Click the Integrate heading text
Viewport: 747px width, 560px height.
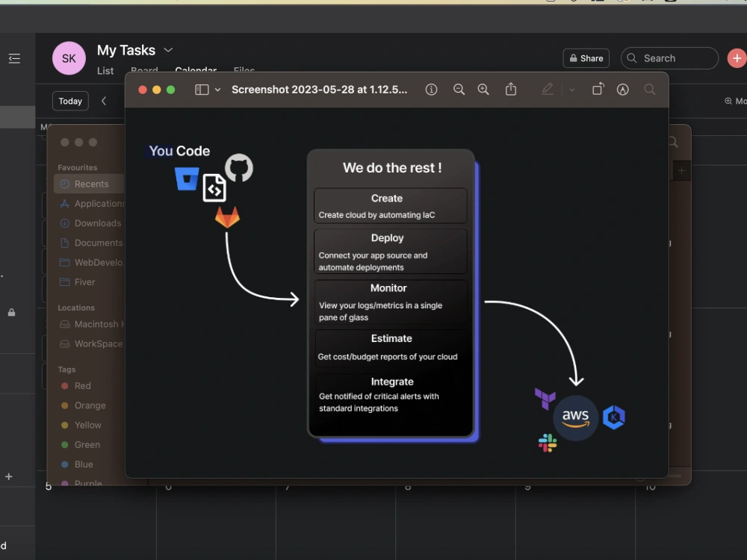[392, 382]
